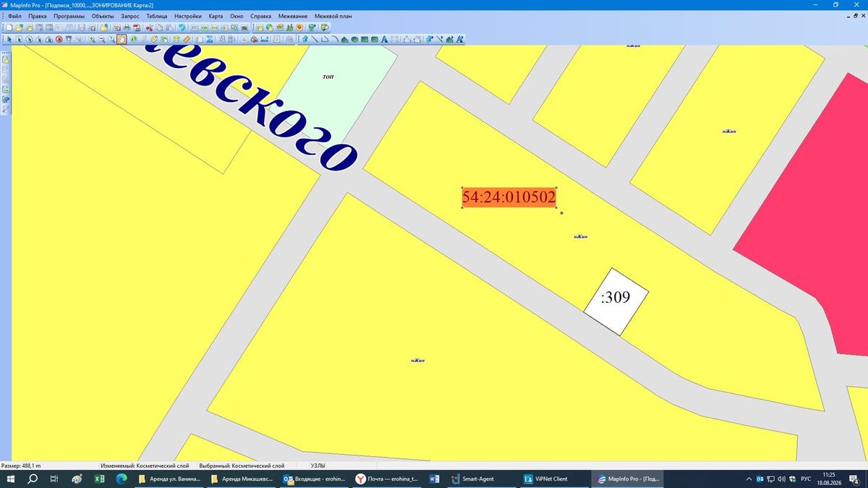This screenshot has height=488, width=868.
Task: Click the Unselect All red icon
Action: pos(59,39)
